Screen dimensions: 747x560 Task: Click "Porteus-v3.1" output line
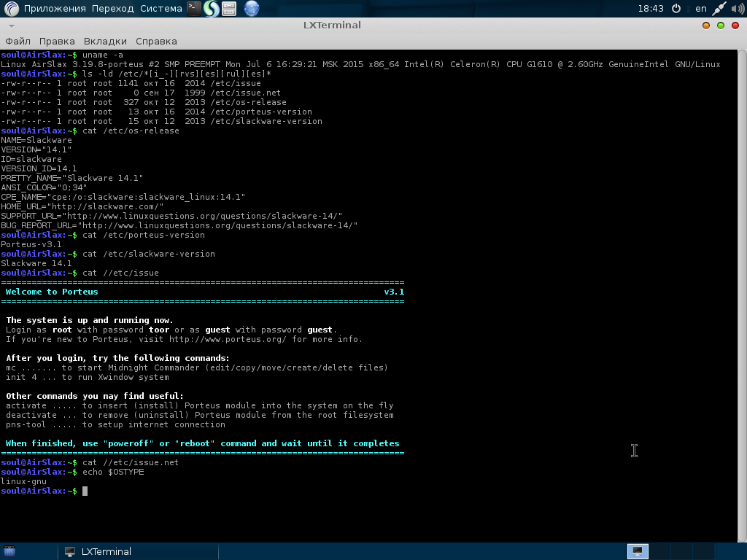[31, 244]
